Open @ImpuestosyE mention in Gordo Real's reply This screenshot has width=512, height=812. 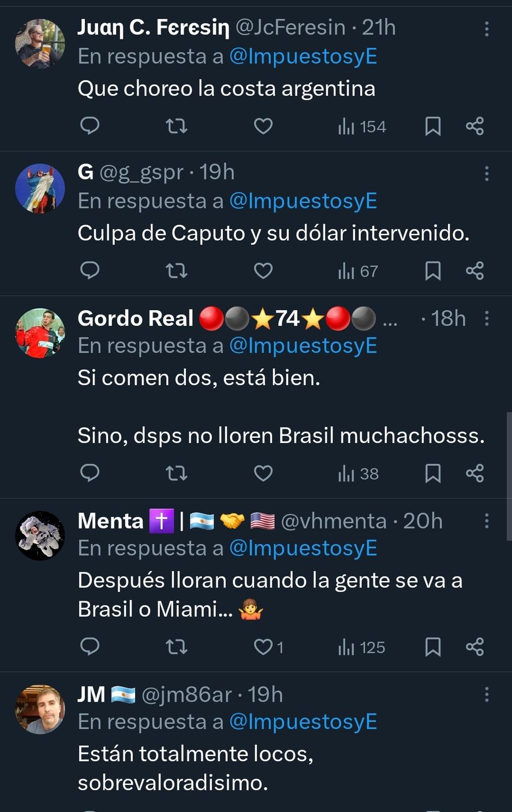pyautogui.click(x=303, y=346)
